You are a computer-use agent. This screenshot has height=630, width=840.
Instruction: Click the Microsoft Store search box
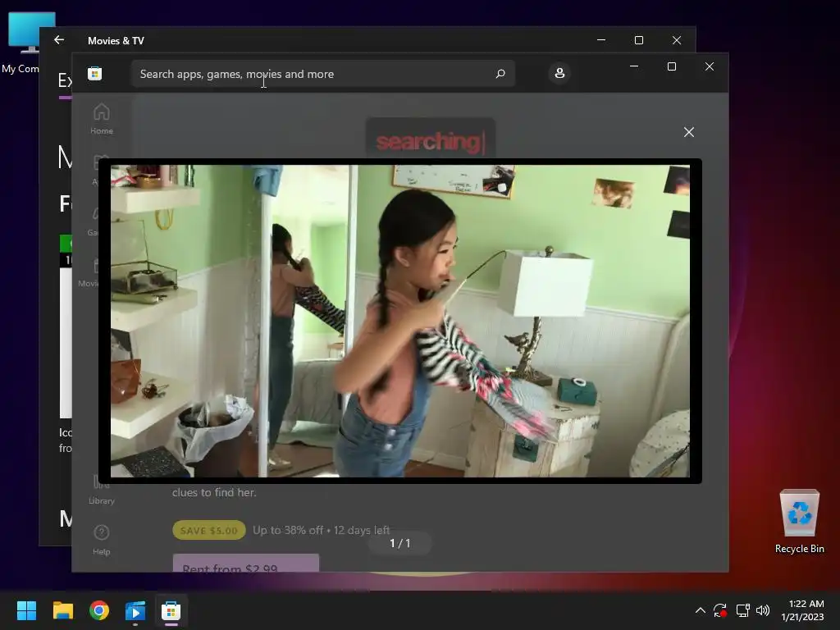point(323,73)
